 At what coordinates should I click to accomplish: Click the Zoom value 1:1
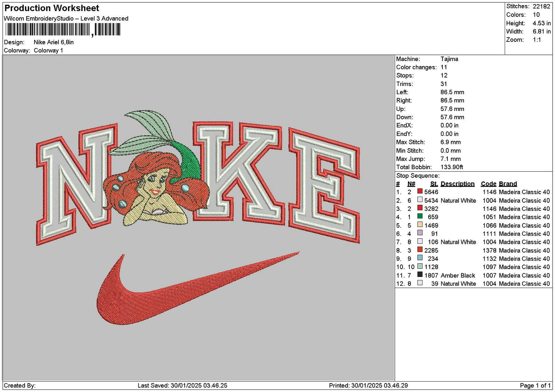tap(537, 40)
